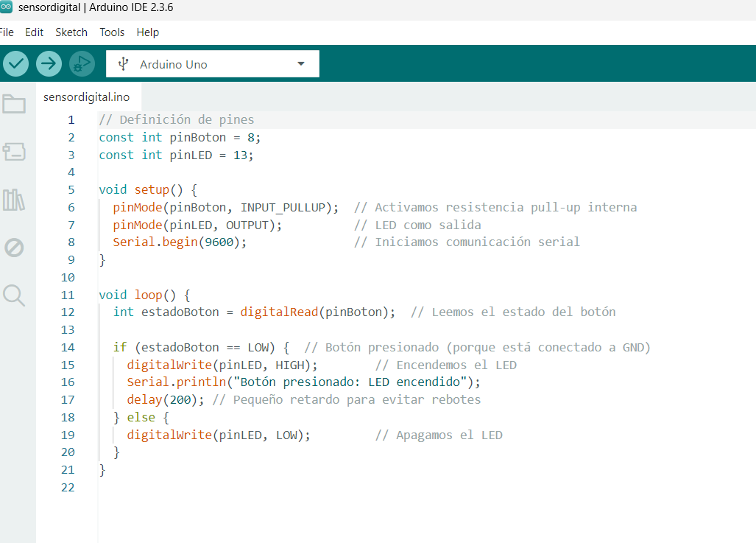Click line number 14 in the gutter
The height and width of the screenshot is (543, 756).
[68, 347]
